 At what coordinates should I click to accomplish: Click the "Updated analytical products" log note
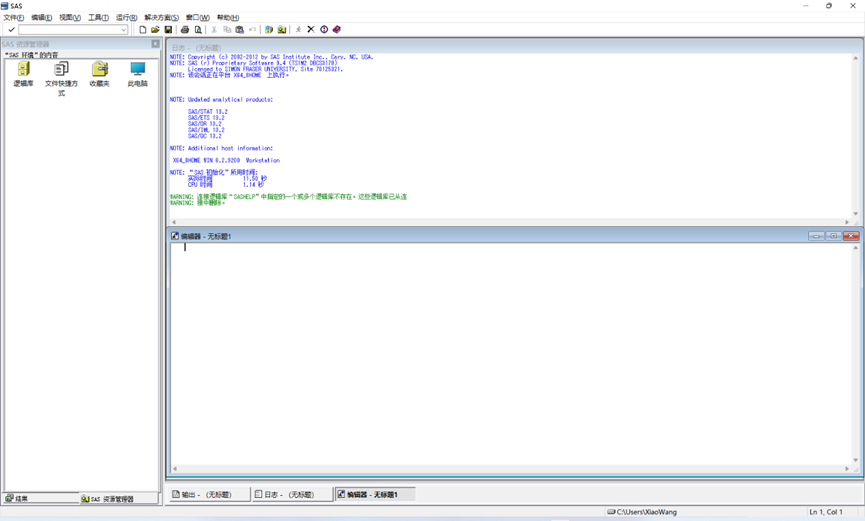(x=221, y=99)
